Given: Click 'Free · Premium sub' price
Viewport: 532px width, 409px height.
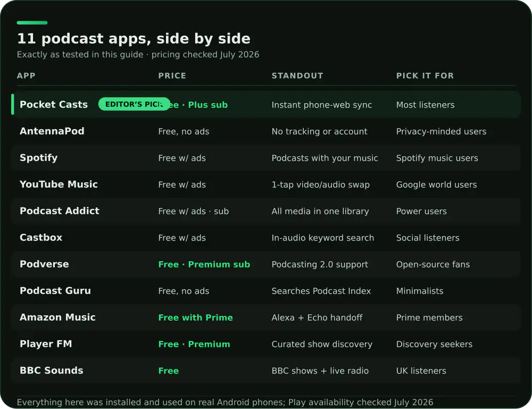Looking at the screenshot, I should point(204,264).
